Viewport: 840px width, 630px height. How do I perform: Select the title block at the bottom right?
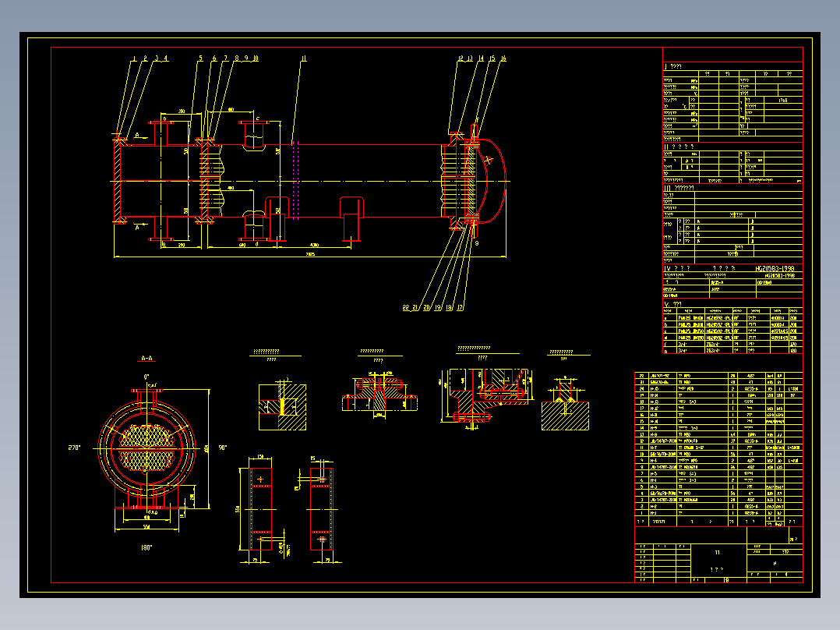pyautogui.click(x=718, y=554)
